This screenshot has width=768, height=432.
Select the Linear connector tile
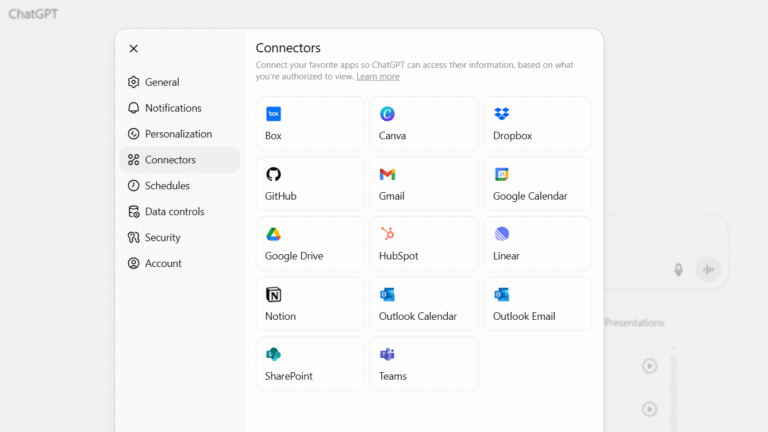coord(537,244)
